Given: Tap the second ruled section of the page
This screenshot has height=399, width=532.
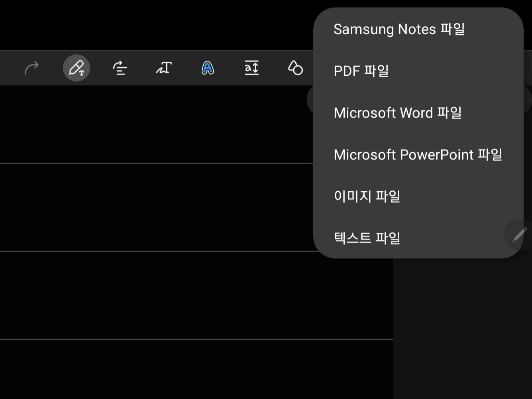Looking at the screenshot, I should pyautogui.click(x=159, y=251).
